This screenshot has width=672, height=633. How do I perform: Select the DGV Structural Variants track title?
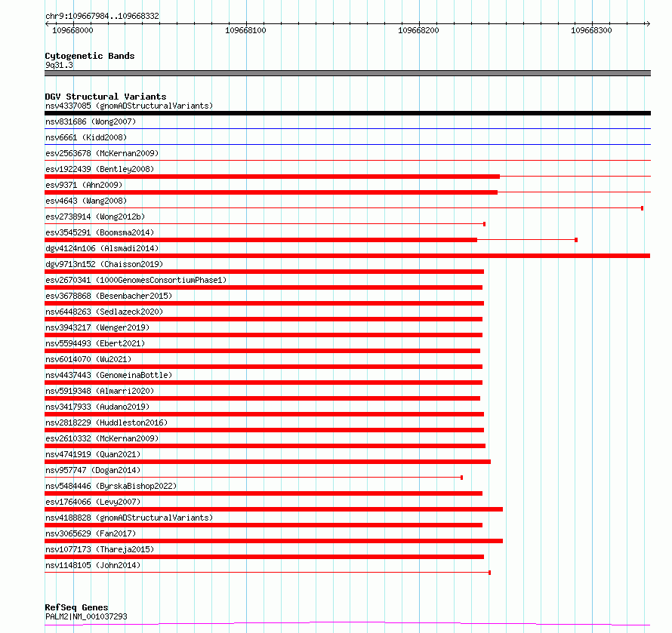coord(106,97)
